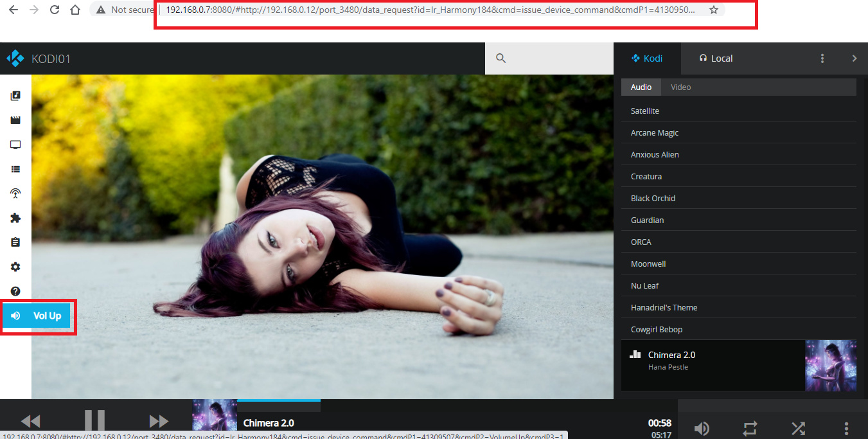868x439 pixels.
Task: Open the player bar more-options menu
Action: click(x=847, y=429)
